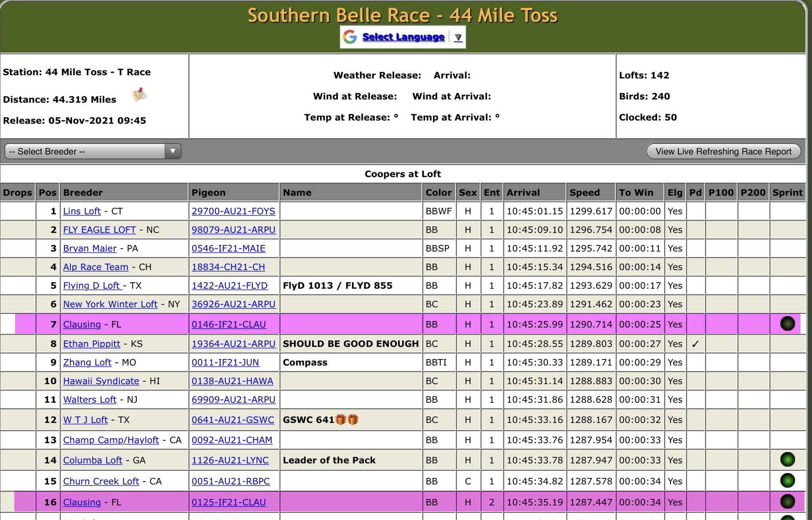Open the Lins Loft breeder link

pos(82,211)
